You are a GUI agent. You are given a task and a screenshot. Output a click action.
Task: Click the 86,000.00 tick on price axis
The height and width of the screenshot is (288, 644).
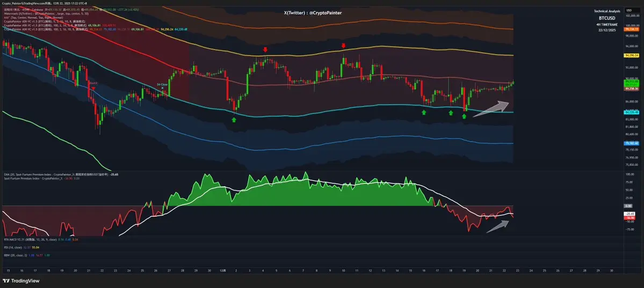coord(632,101)
